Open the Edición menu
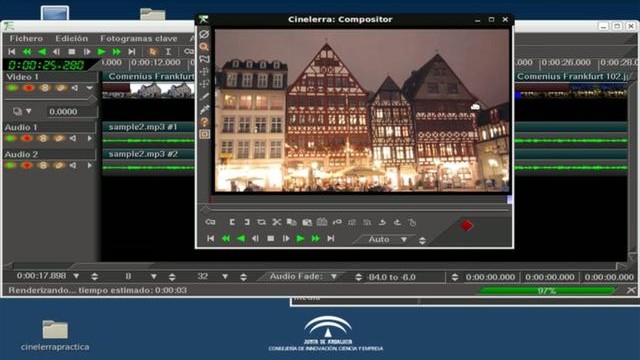The width and height of the screenshot is (640, 360). 72,38
